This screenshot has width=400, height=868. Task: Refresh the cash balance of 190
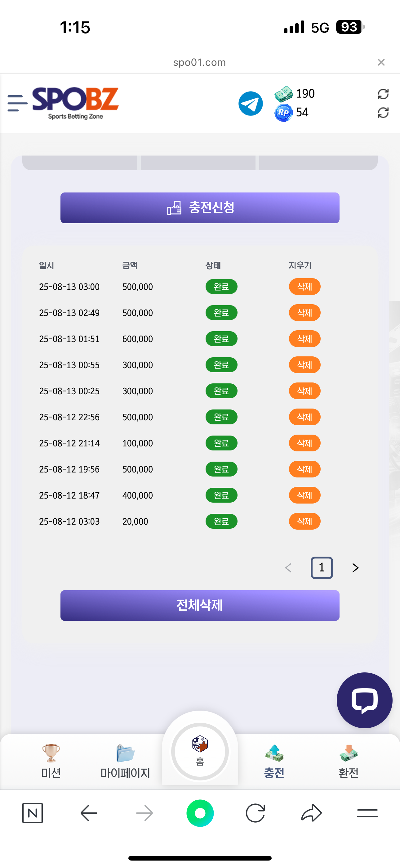pos(383,94)
